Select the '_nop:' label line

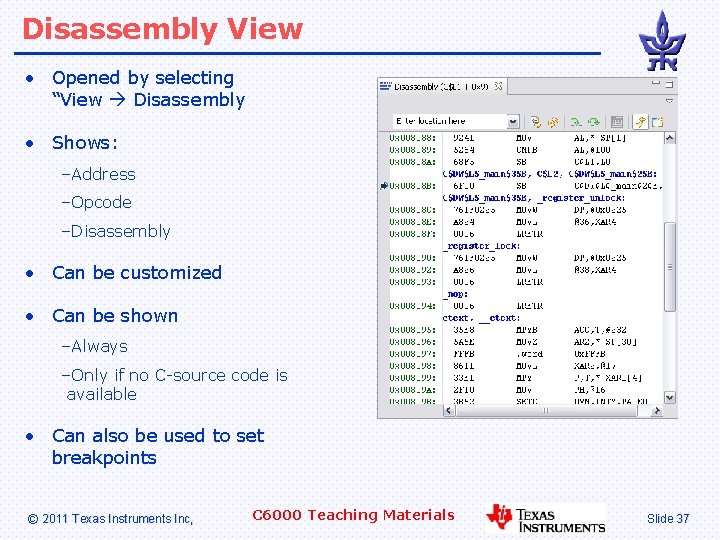pyautogui.click(x=456, y=294)
